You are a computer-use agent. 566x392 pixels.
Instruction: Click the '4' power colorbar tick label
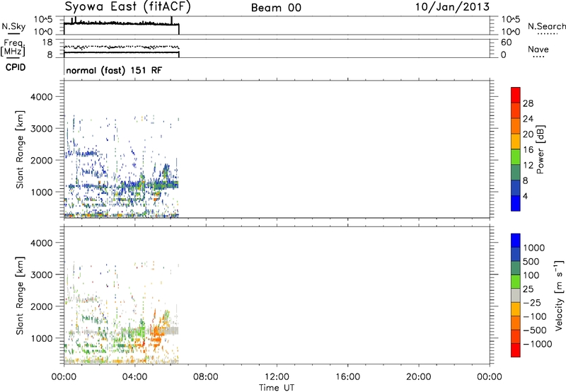(525, 197)
